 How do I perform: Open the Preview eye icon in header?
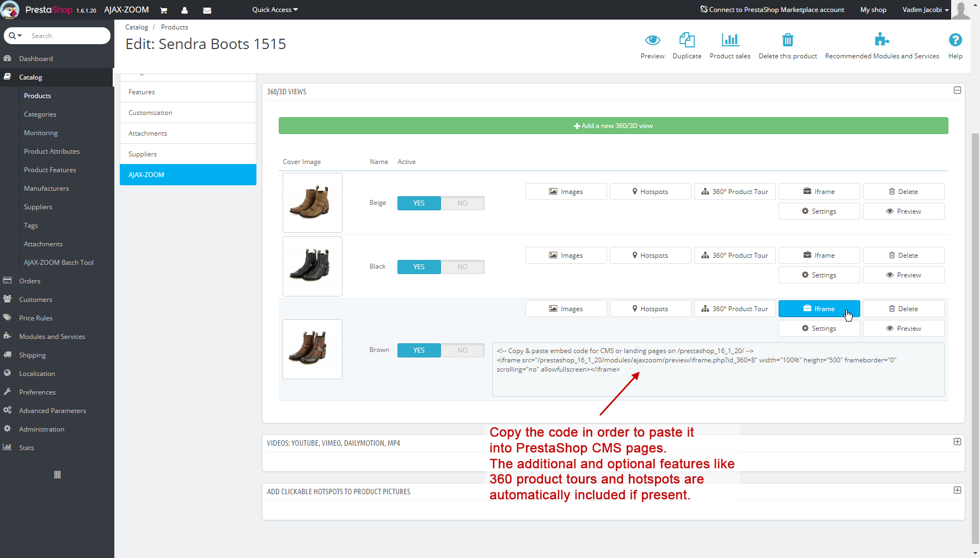(x=652, y=40)
